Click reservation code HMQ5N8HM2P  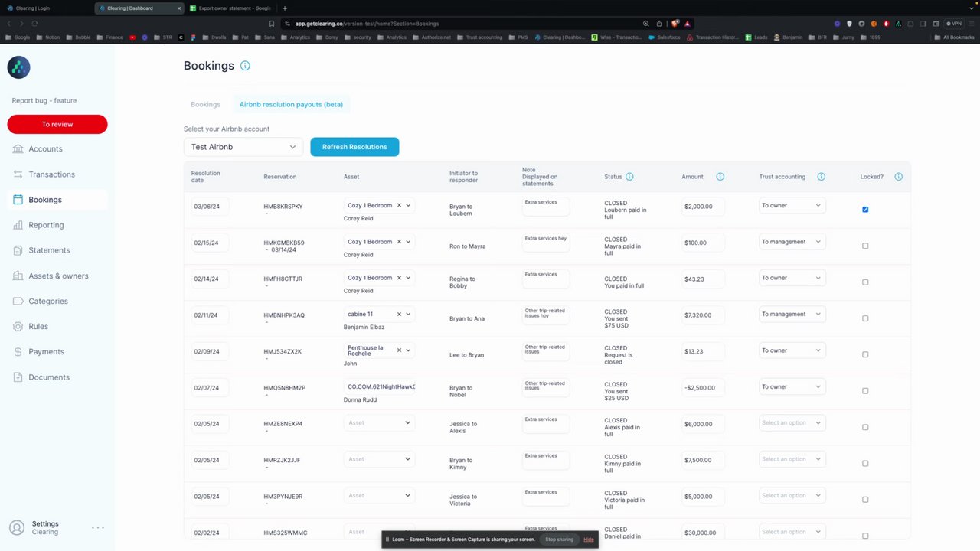[x=285, y=388]
